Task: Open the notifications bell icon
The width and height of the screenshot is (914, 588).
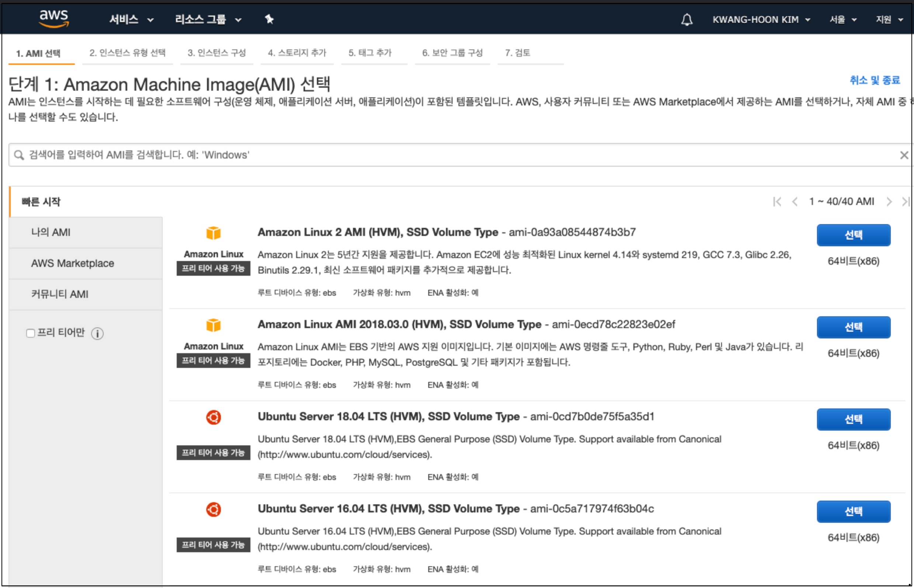Action: click(686, 20)
